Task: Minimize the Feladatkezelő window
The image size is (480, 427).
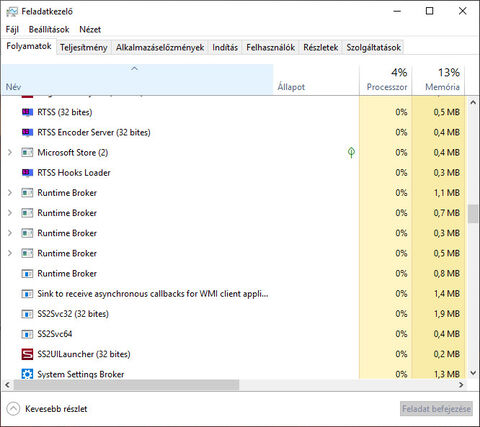Action: [x=397, y=11]
